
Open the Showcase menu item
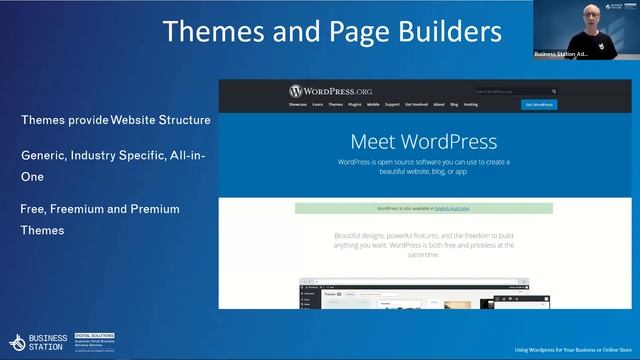pyautogui.click(x=298, y=104)
